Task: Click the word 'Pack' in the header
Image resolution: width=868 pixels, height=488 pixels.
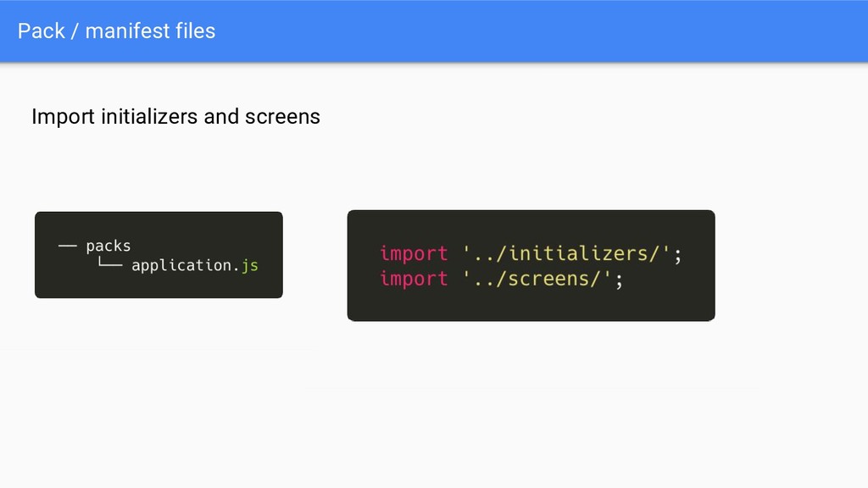Action: tap(42, 31)
